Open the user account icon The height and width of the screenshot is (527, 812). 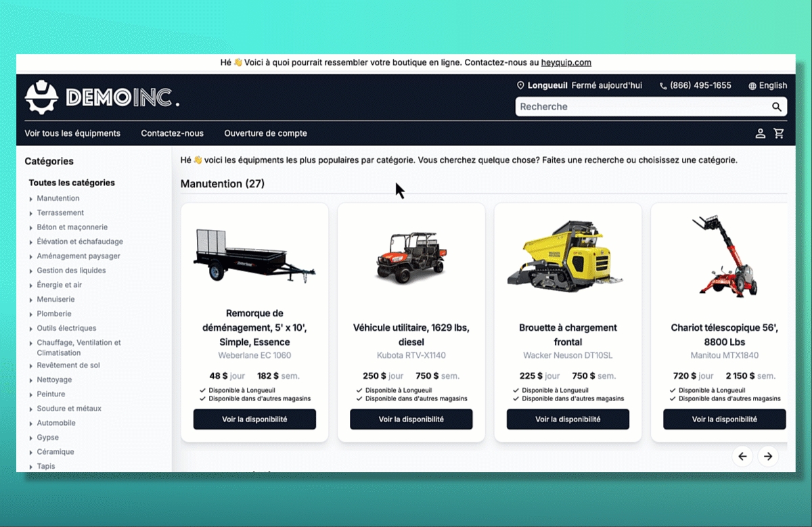point(761,134)
